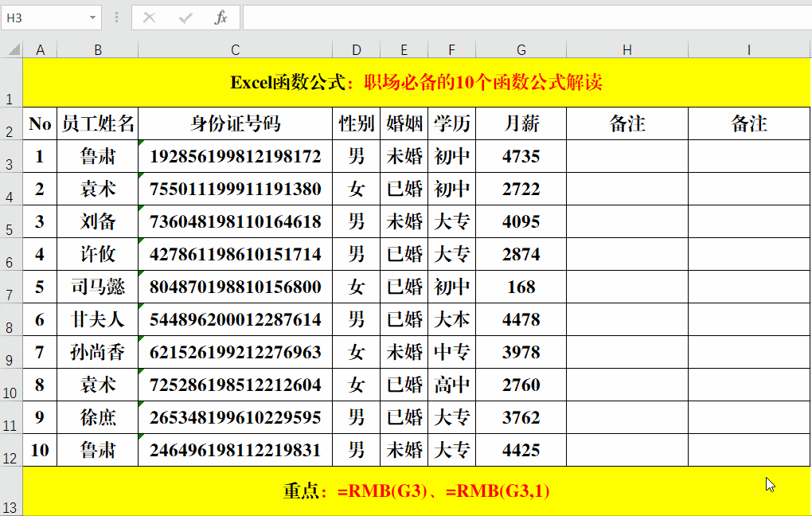Select the salary cell showing 4735
Image resolution: width=812 pixels, height=516 pixels.
521,156
